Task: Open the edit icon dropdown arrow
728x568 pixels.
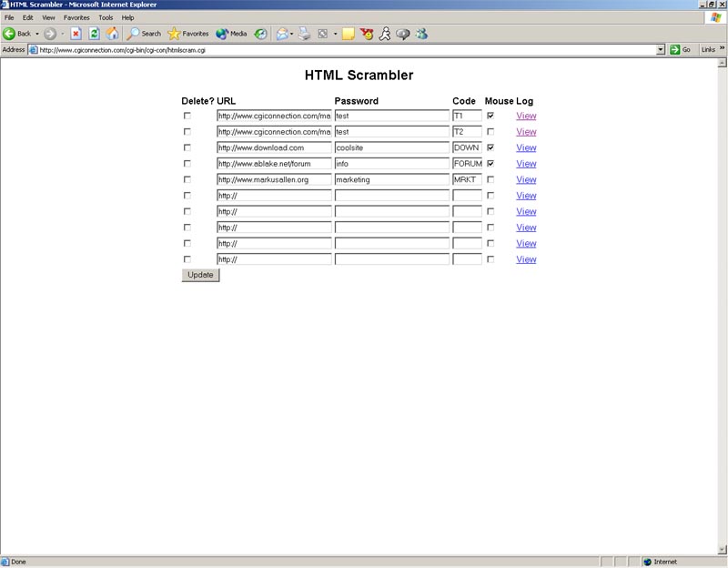Action: coord(335,34)
